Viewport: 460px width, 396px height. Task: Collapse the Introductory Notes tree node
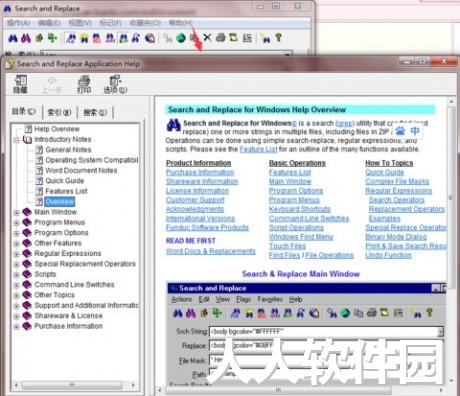point(16,140)
